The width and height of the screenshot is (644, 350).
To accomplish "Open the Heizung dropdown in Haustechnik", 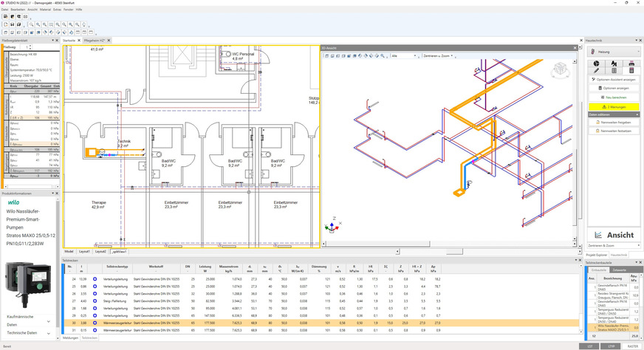I will tap(614, 52).
